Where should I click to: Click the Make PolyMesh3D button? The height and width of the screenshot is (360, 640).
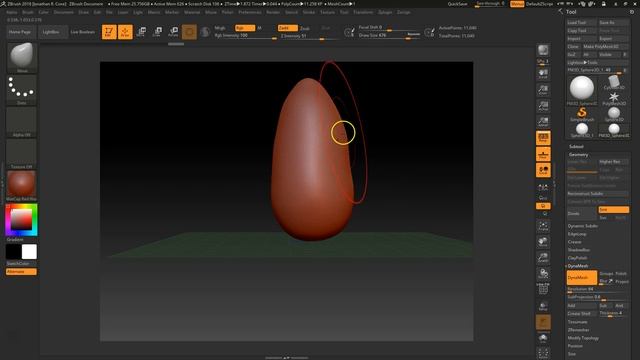point(605,47)
